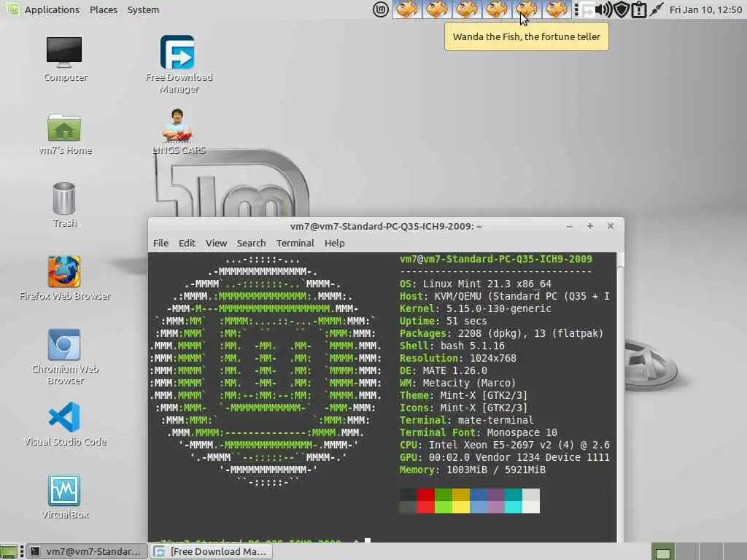Click the 'Host: KVM/QEMU' line

(505, 296)
